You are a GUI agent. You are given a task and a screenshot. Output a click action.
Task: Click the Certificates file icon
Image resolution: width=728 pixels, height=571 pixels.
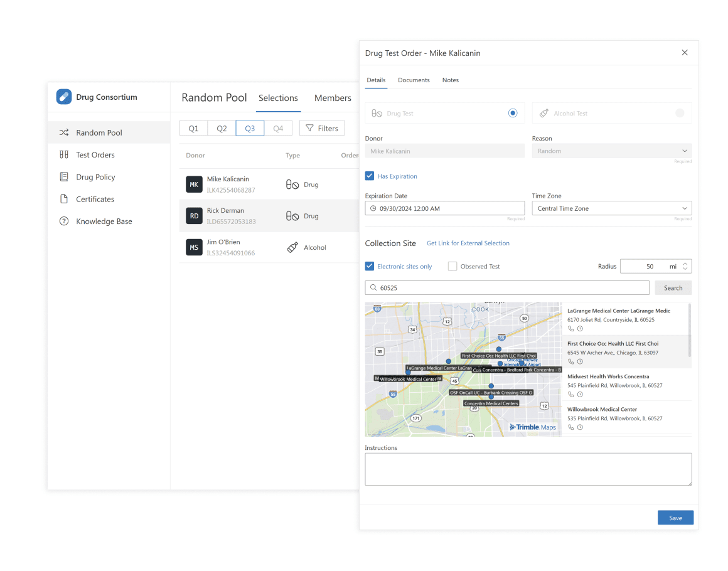(x=63, y=200)
